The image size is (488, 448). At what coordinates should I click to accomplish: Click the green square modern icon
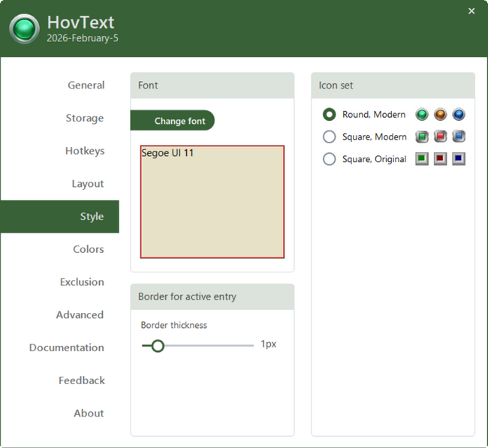point(422,137)
